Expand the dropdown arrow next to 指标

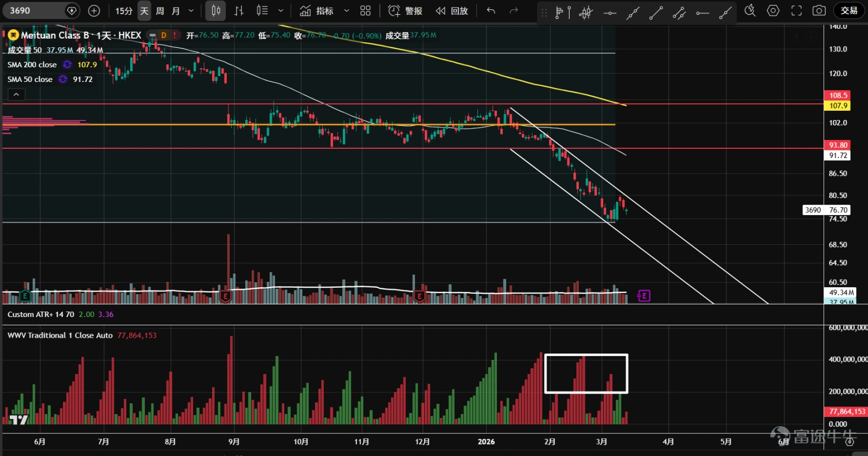[347, 10]
